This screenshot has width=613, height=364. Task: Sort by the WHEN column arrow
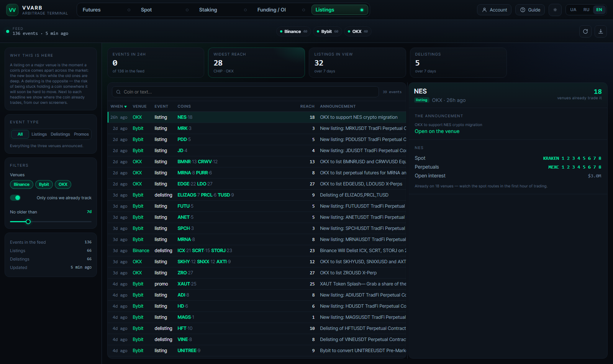click(x=126, y=107)
